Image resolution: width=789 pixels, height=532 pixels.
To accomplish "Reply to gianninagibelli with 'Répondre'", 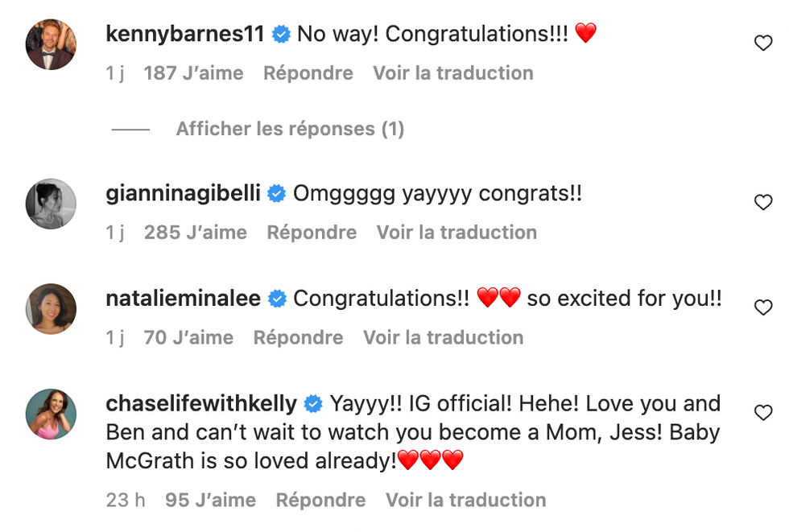I will click(x=312, y=232).
